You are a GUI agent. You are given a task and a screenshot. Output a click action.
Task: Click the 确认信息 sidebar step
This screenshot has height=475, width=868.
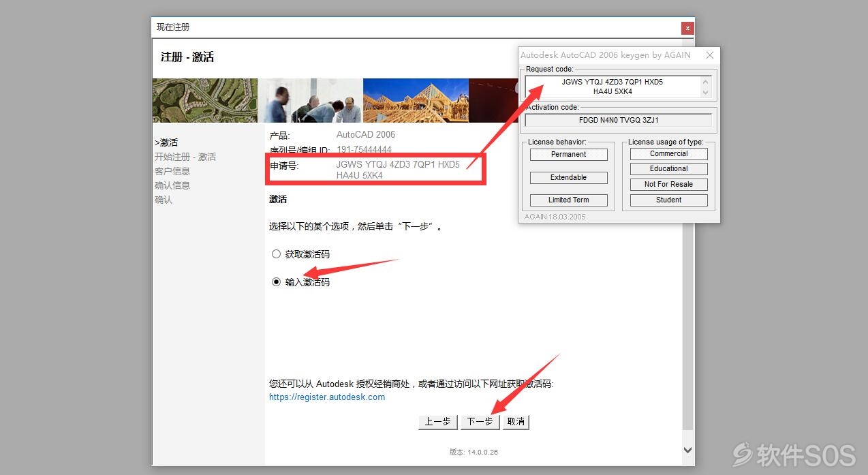click(x=172, y=185)
